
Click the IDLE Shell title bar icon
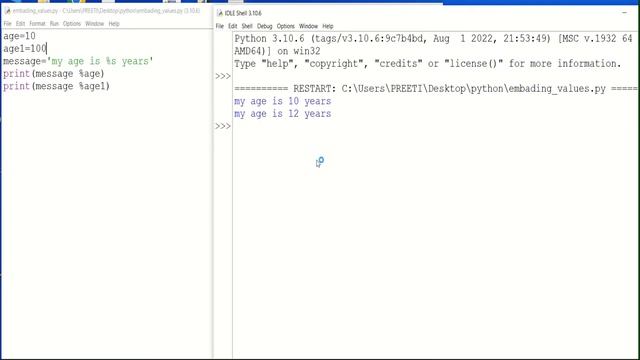click(220, 13)
